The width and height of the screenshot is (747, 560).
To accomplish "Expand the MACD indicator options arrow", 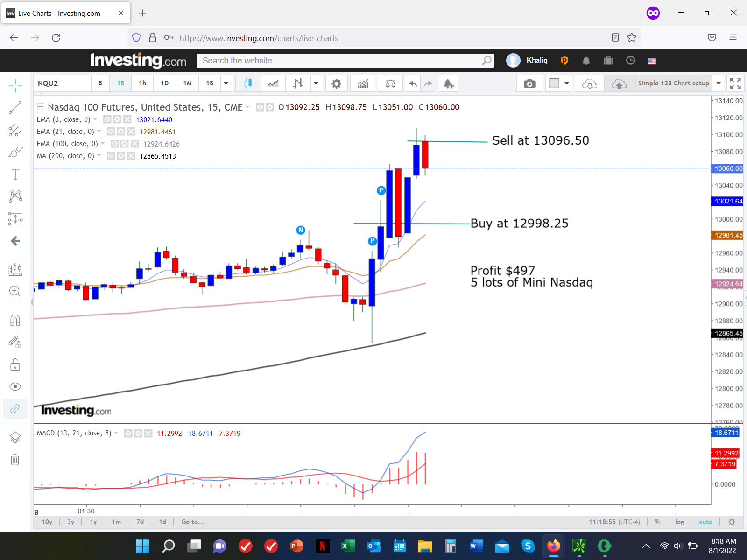I will 116,433.
